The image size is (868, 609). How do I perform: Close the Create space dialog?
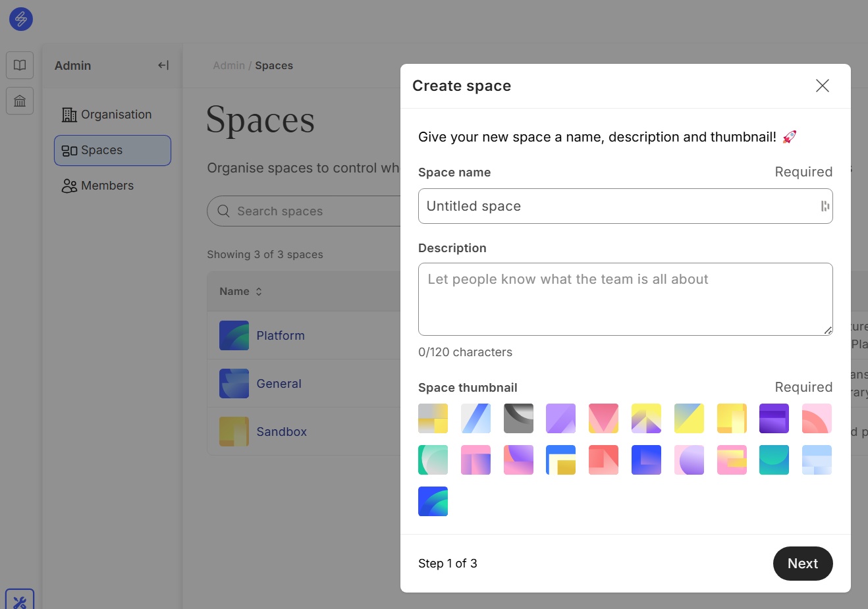point(822,86)
